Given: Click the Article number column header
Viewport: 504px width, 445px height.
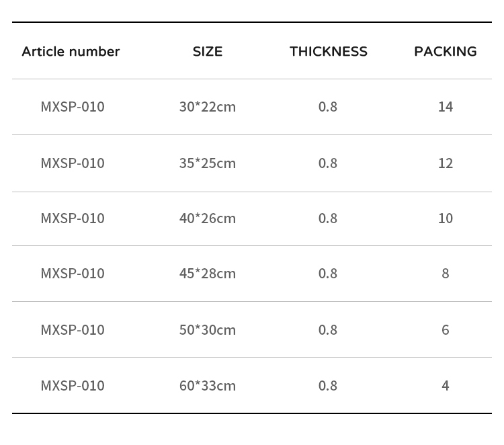Looking at the screenshot, I should click(x=71, y=52).
